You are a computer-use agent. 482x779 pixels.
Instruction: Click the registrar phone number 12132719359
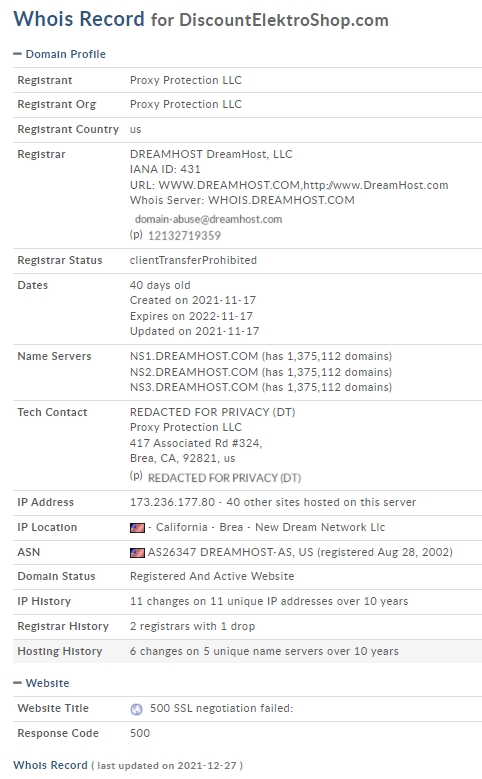click(x=184, y=235)
